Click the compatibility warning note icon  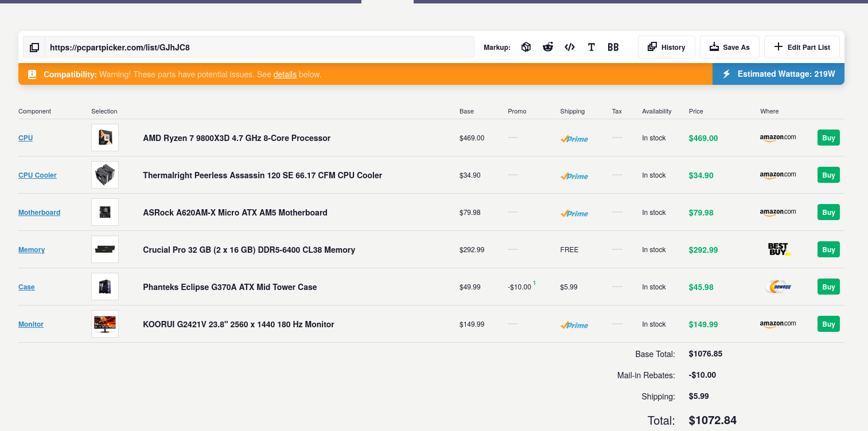click(x=32, y=75)
